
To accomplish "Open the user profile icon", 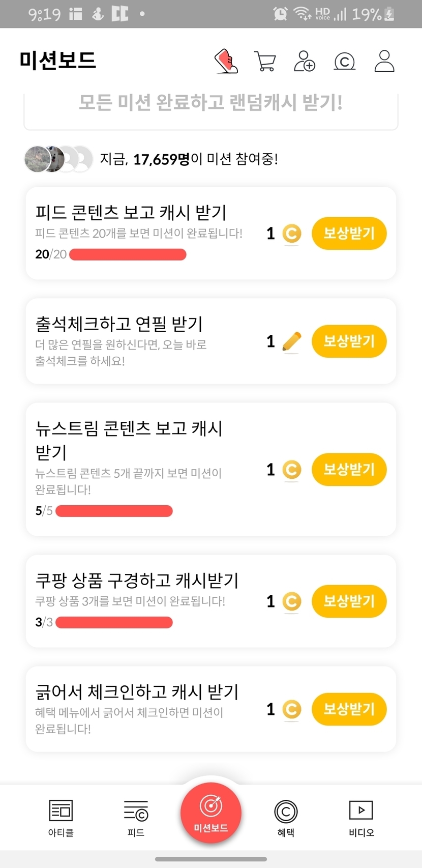I will [x=384, y=61].
